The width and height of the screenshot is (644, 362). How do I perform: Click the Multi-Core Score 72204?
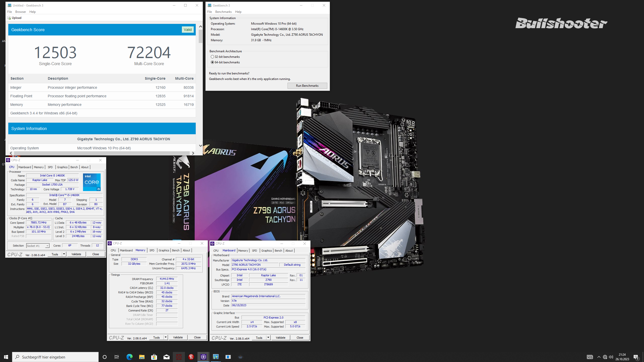pos(149,52)
